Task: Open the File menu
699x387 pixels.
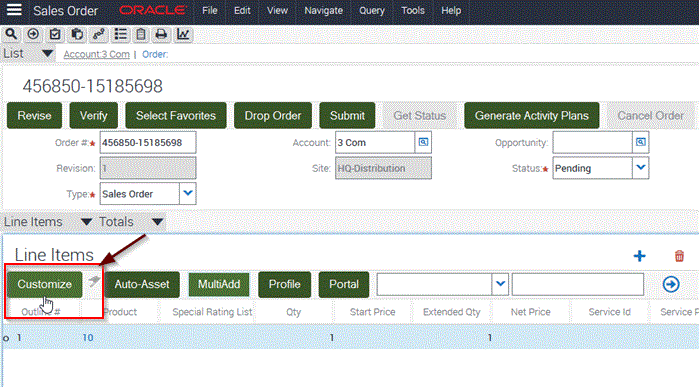Action: [210, 10]
